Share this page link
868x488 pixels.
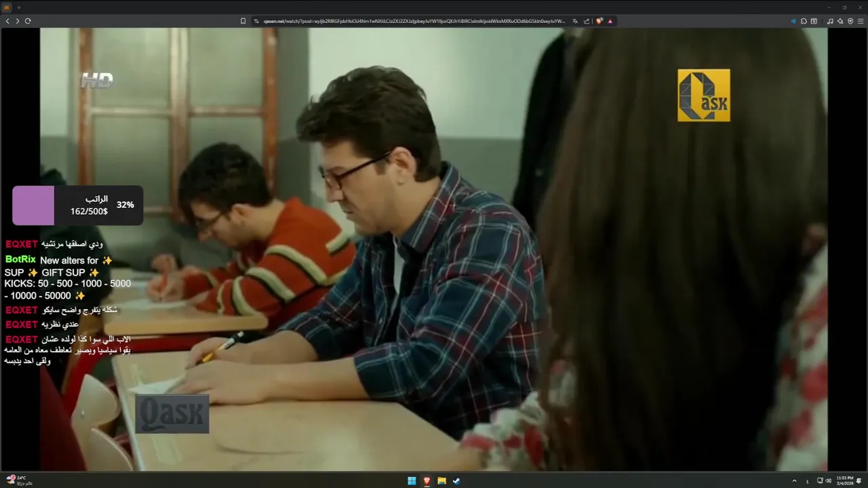pyautogui.click(x=587, y=21)
